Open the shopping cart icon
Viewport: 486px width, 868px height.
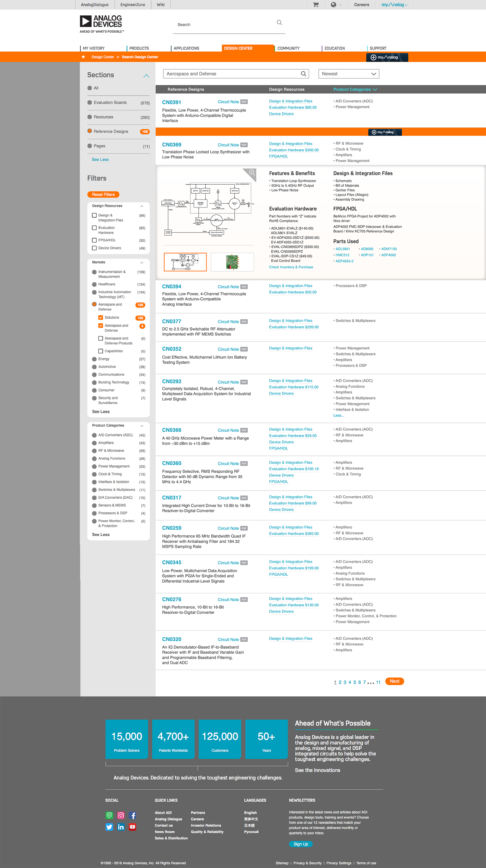(x=316, y=5)
